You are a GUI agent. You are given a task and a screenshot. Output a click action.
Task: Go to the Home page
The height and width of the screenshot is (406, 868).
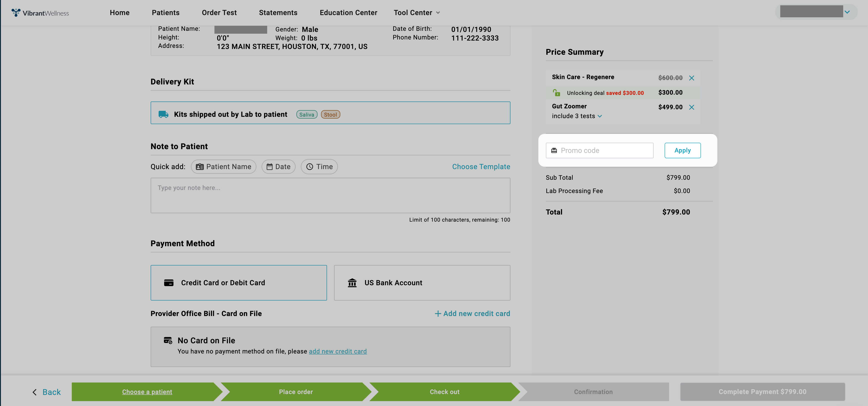point(120,13)
